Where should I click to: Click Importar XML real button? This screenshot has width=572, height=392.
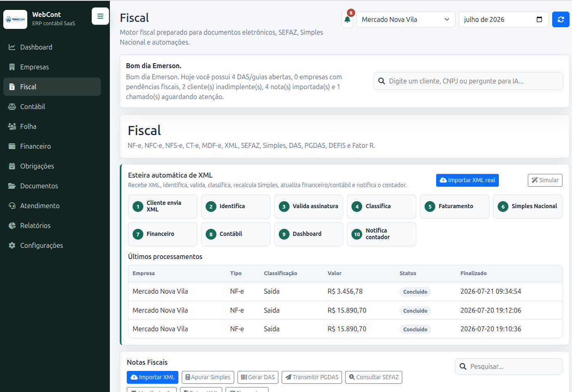coord(468,180)
